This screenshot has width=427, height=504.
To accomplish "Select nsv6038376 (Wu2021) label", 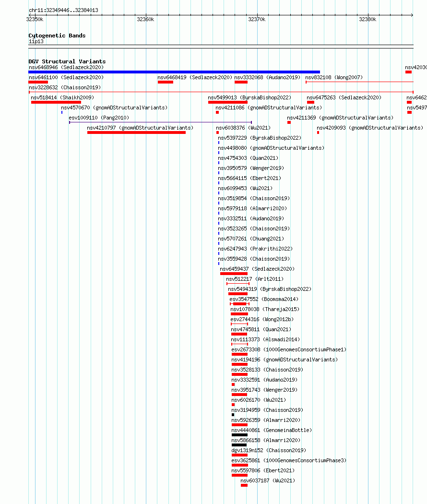I will tap(243, 128).
